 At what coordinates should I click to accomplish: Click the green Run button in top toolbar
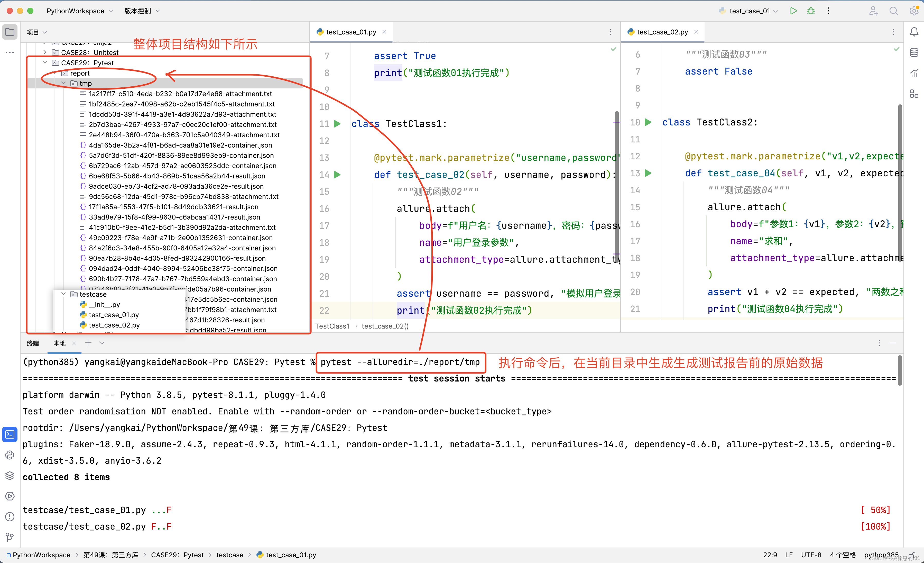(793, 11)
